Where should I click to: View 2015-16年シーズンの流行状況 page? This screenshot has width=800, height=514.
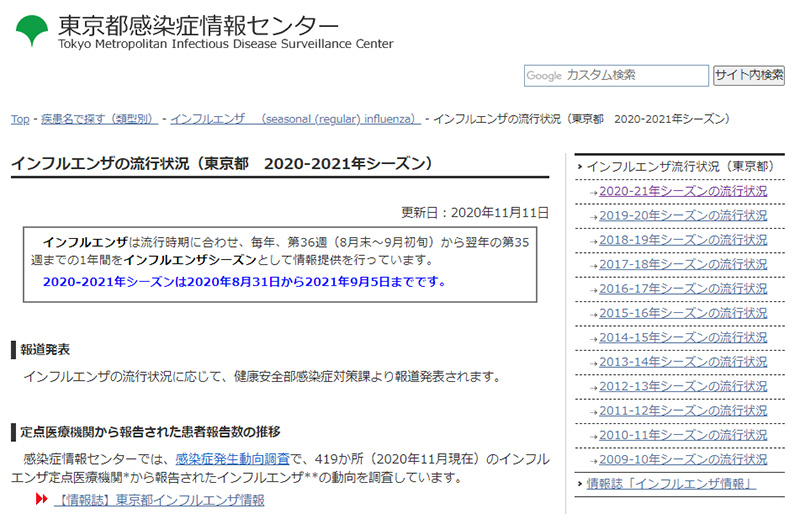(683, 313)
